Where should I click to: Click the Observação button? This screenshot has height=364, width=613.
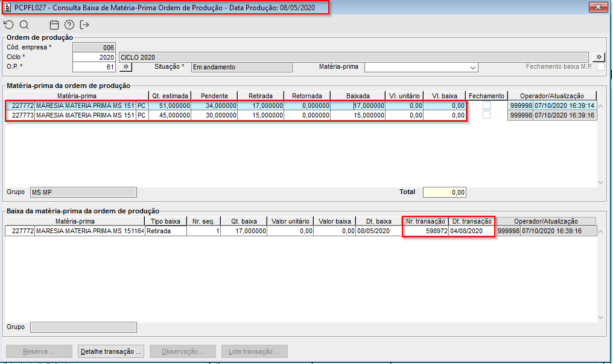pyautogui.click(x=183, y=351)
